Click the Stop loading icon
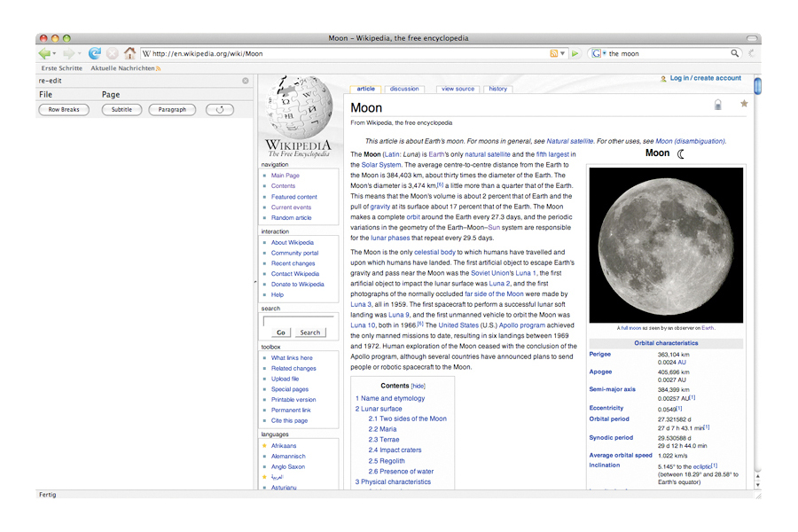This screenshot has height=532, width=798. pos(111,53)
